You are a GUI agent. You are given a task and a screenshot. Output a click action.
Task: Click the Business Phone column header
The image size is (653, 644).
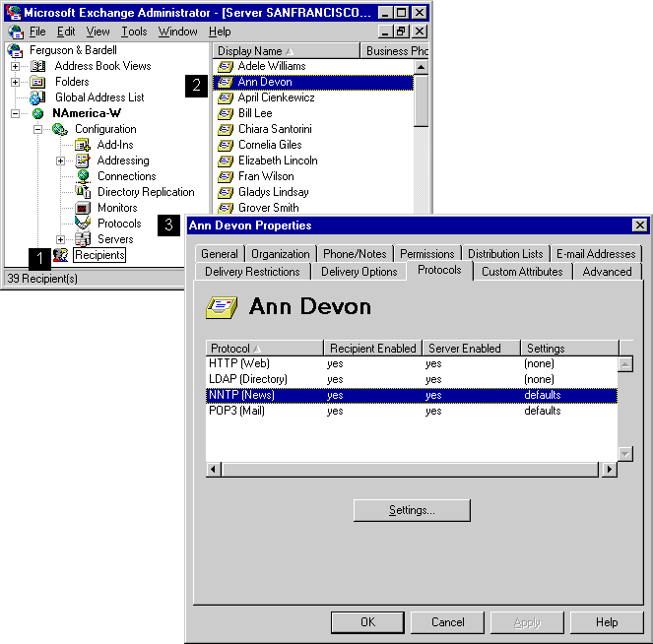pos(395,51)
